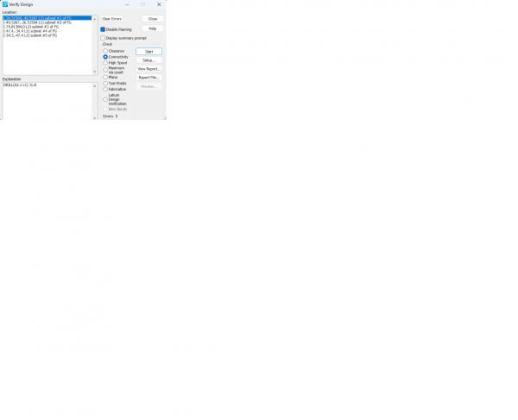This screenshot has height=420, width=518.
Task: Open the Setup... dialog
Action: pyautogui.click(x=148, y=60)
